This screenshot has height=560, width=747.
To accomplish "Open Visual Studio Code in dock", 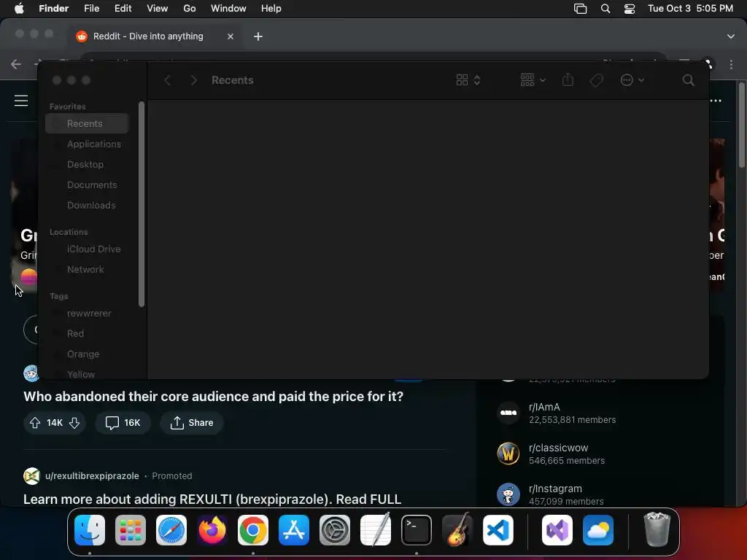I will (x=498, y=530).
